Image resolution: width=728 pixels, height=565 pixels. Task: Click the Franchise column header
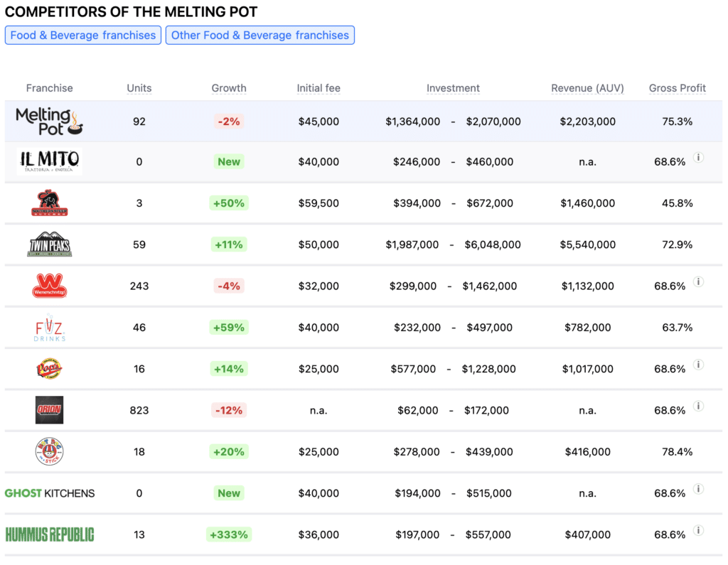click(x=49, y=88)
